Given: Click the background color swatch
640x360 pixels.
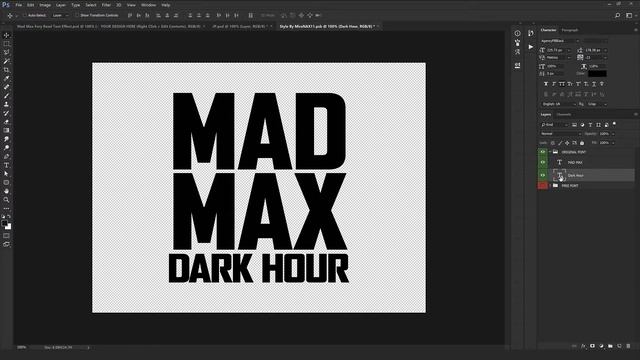Looking at the screenshot, I should [9, 227].
